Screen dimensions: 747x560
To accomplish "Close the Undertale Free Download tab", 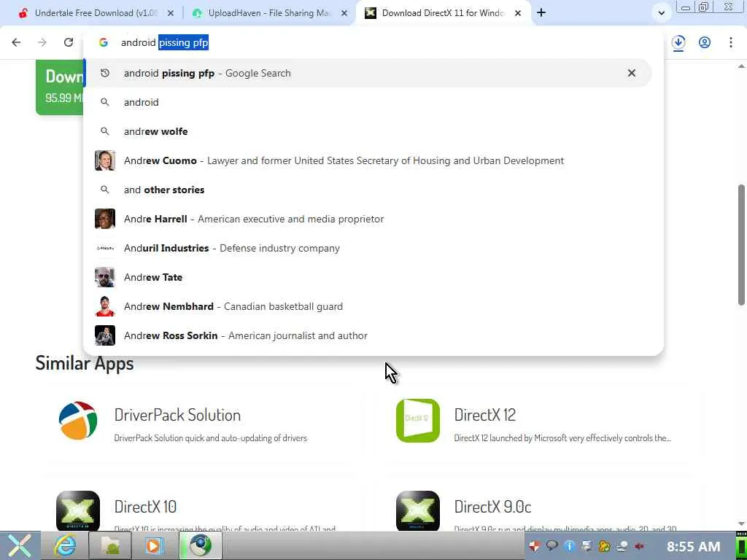I will (171, 13).
